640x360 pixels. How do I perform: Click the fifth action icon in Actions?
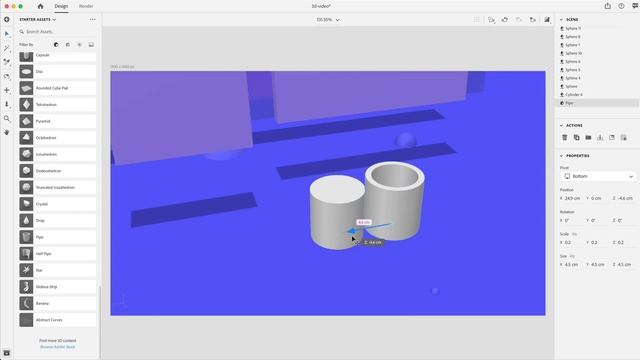pos(612,138)
